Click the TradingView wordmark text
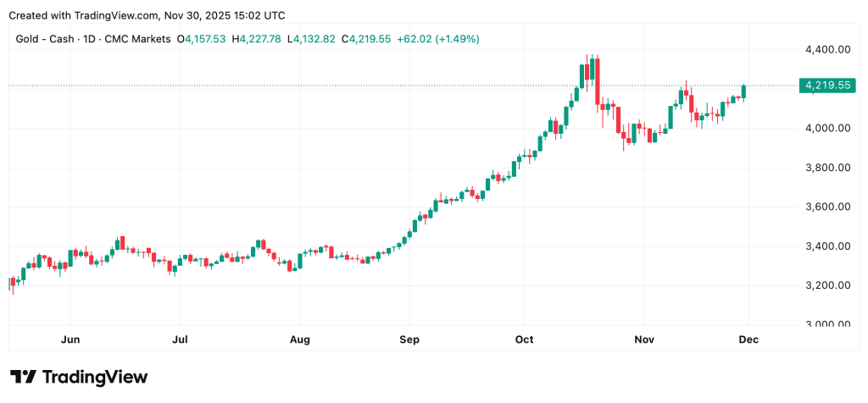Viewport: 868px width, 403px height. [94, 377]
